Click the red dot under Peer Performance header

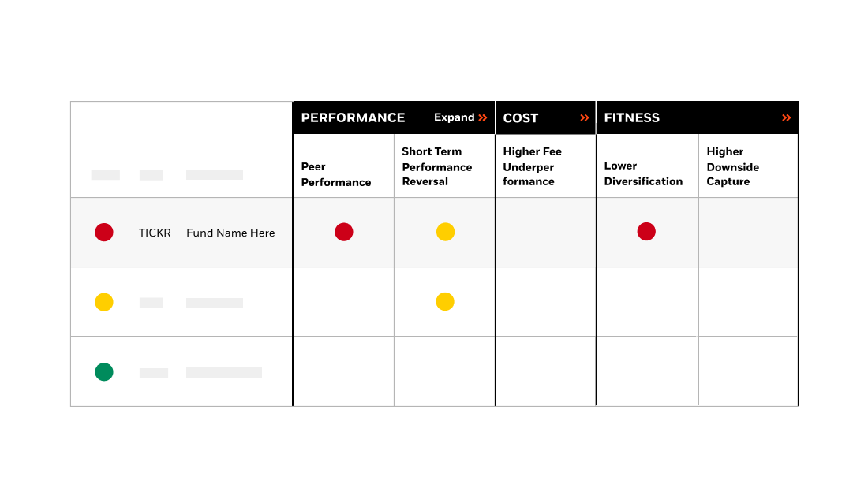[344, 232]
